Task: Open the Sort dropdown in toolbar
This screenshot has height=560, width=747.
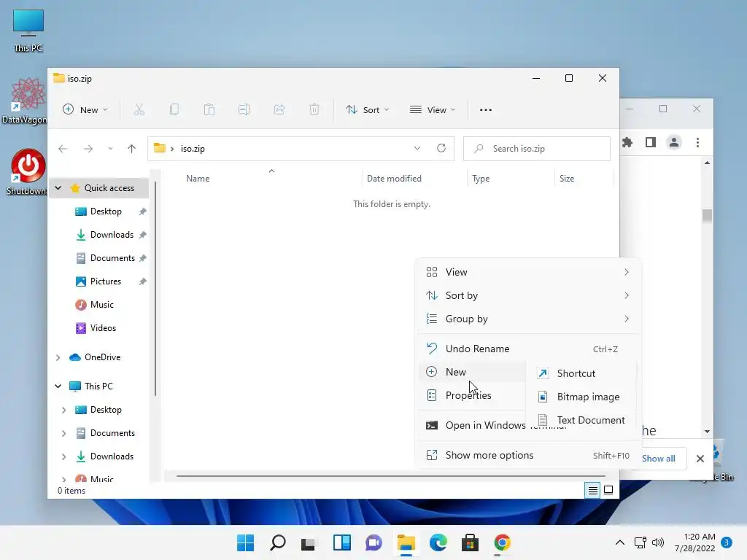Action: pyautogui.click(x=368, y=110)
